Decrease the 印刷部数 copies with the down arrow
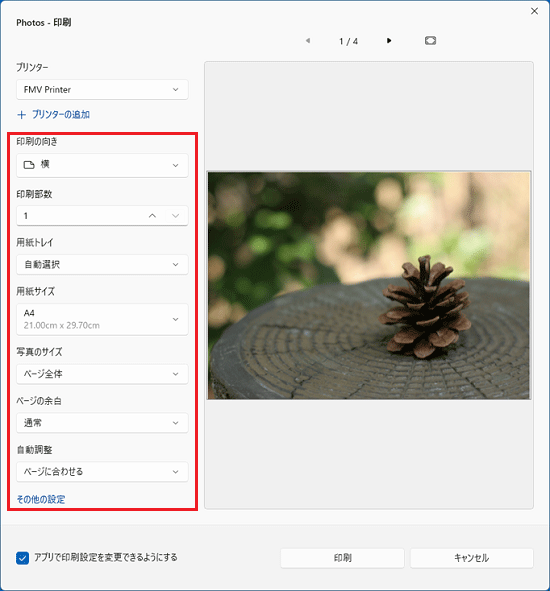The image size is (550, 591). (176, 216)
